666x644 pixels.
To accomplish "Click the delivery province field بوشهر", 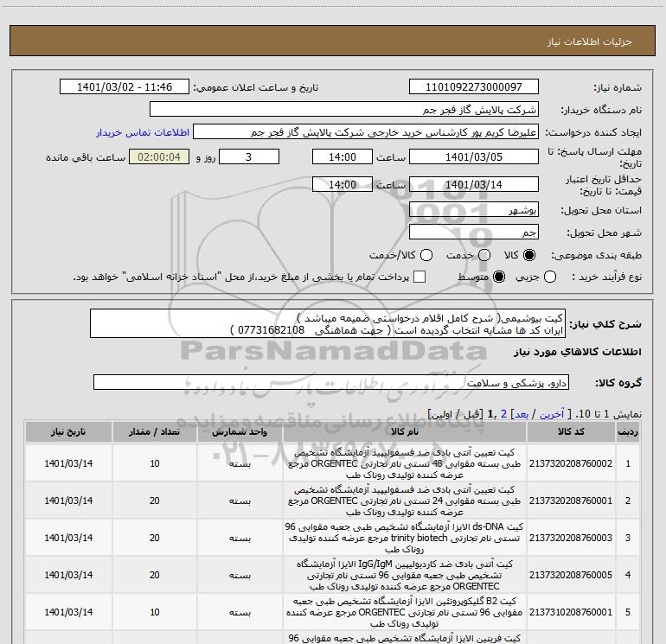I will point(474,209).
